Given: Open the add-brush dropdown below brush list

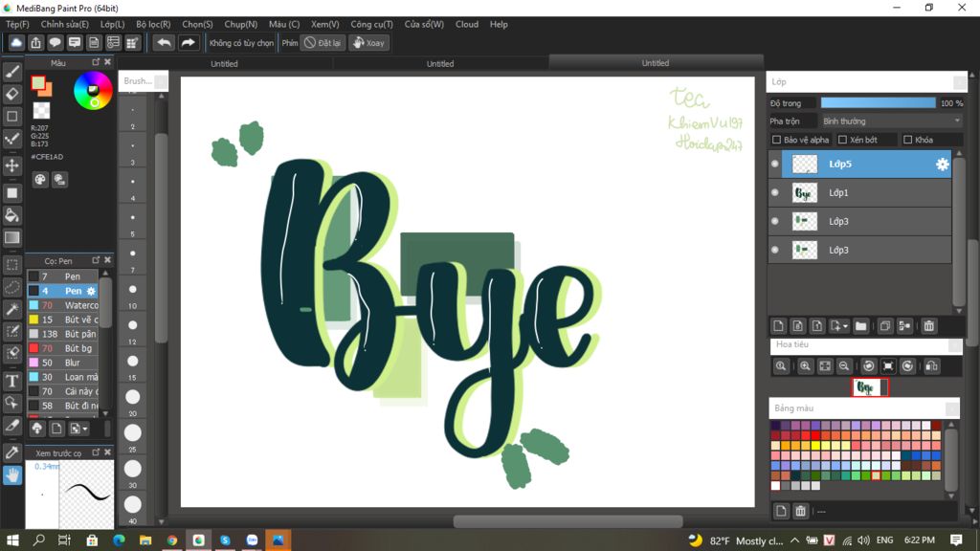Looking at the screenshot, I should pyautogui.click(x=85, y=429).
